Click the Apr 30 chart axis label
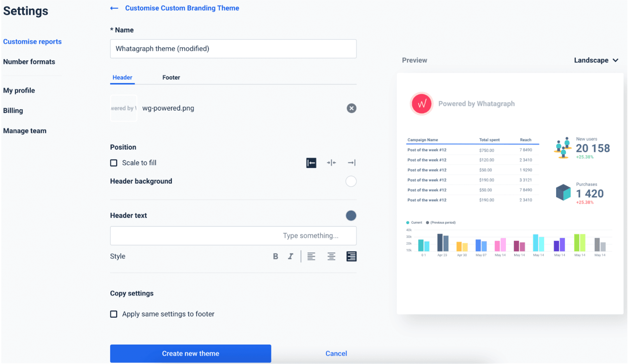628x364 pixels. (x=461, y=255)
